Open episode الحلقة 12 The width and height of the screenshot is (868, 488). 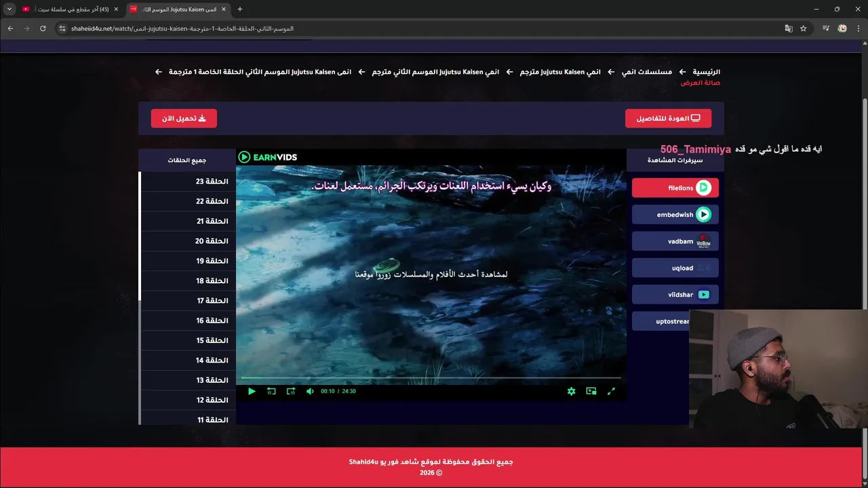(187, 400)
